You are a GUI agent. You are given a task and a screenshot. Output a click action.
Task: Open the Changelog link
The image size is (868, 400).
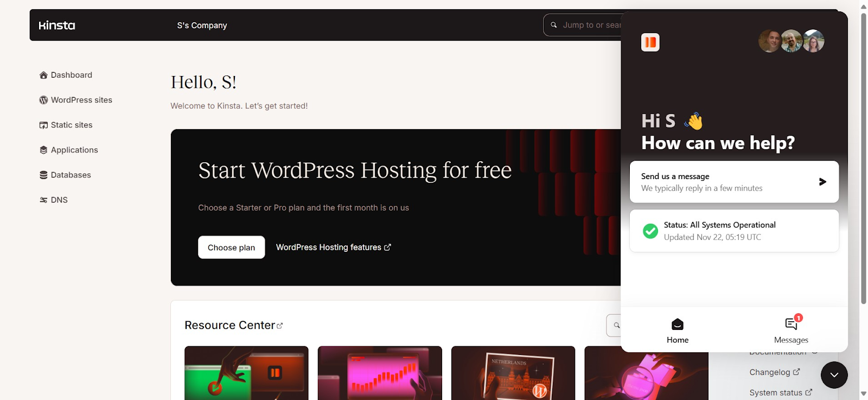[775, 372]
